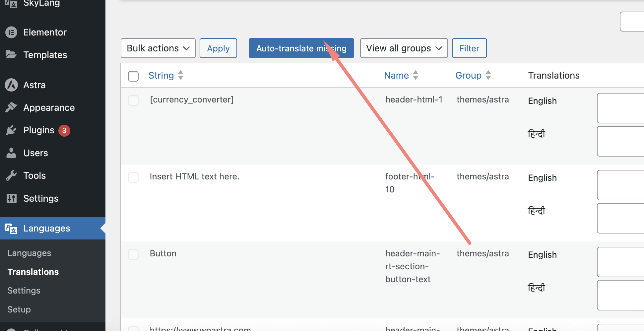644x331 pixels.
Task: Open the Translations submenu item
Action: tap(33, 272)
